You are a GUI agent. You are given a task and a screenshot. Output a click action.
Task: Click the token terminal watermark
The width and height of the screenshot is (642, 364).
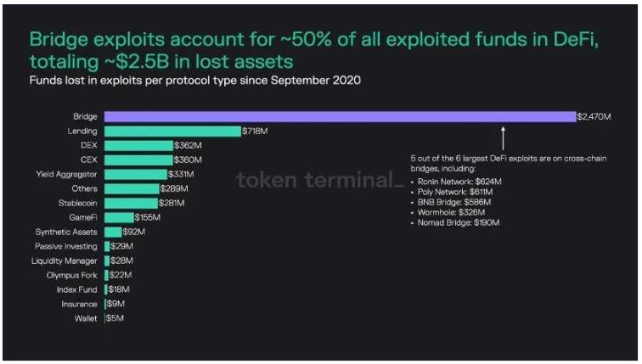pos(320,180)
